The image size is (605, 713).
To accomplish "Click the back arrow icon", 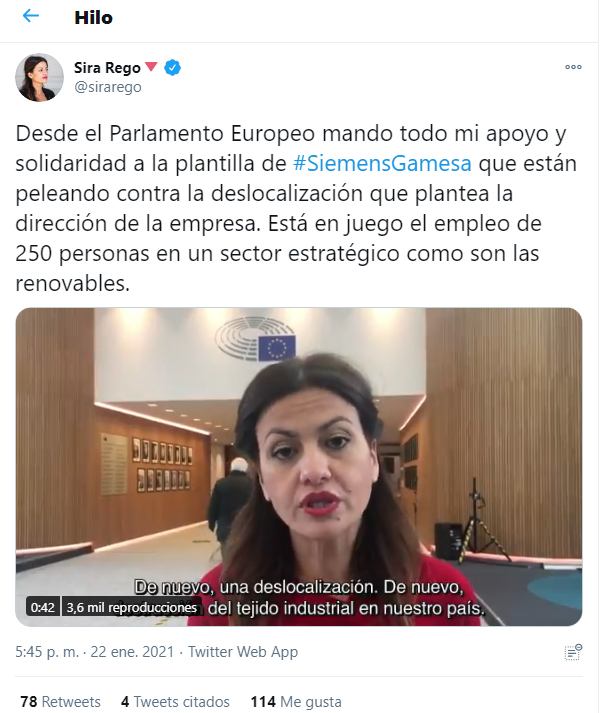I will point(31,16).
